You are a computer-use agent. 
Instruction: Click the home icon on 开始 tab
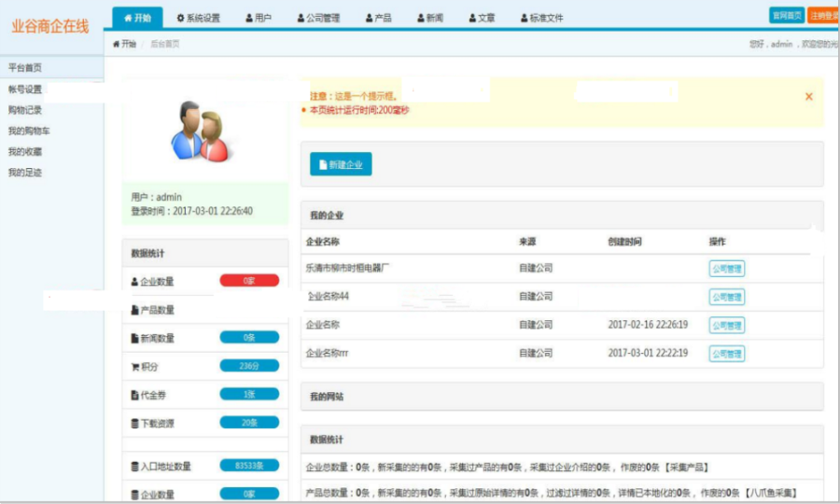pos(128,18)
